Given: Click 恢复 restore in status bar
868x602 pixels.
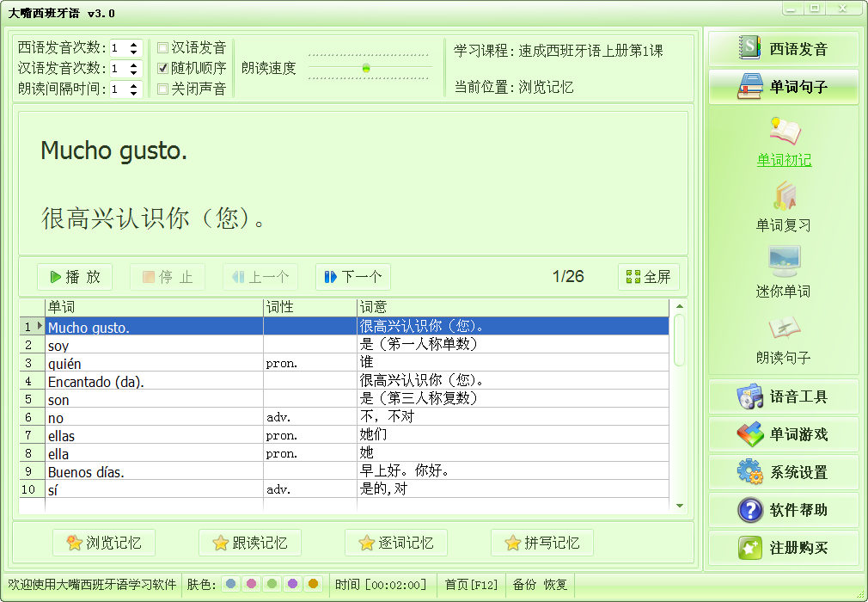Looking at the screenshot, I should point(555,584).
